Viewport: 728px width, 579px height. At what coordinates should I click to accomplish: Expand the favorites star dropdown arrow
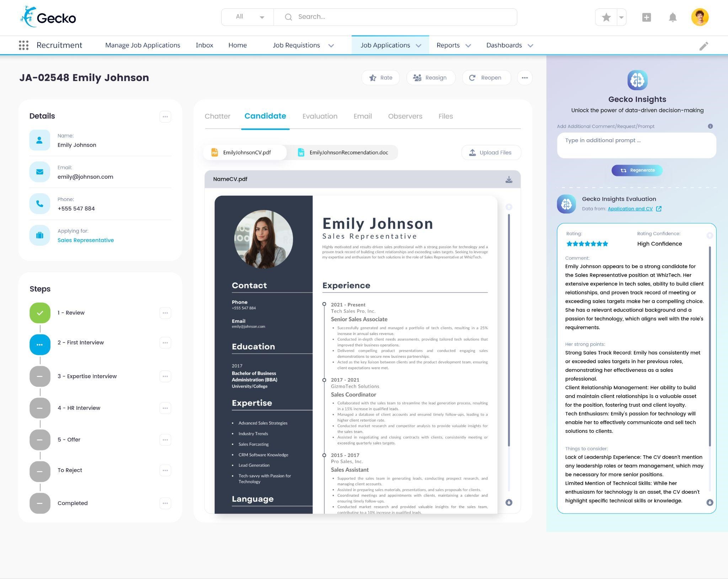pyautogui.click(x=621, y=17)
